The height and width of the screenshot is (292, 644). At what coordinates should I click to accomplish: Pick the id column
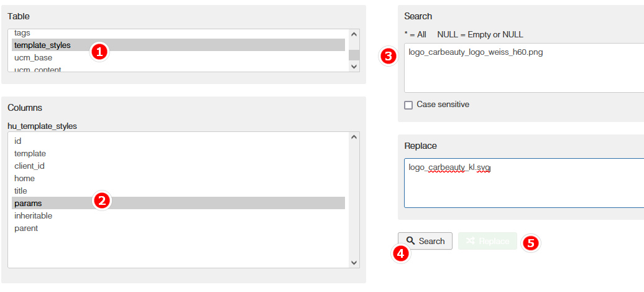click(18, 141)
